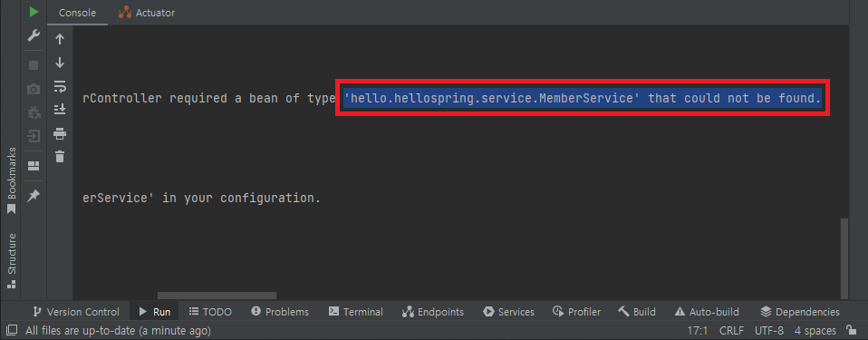
Task: Click the Print icon in console toolbar
Action: (60, 133)
